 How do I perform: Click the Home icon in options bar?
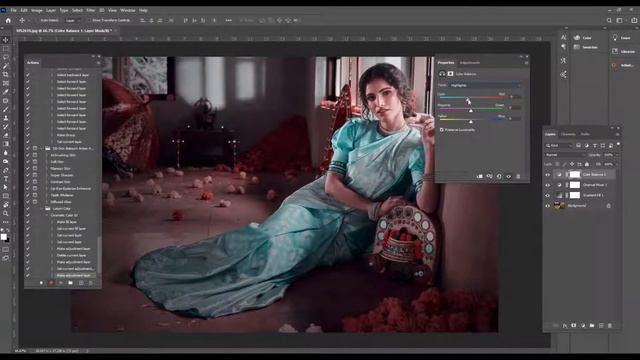pos(8,20)
